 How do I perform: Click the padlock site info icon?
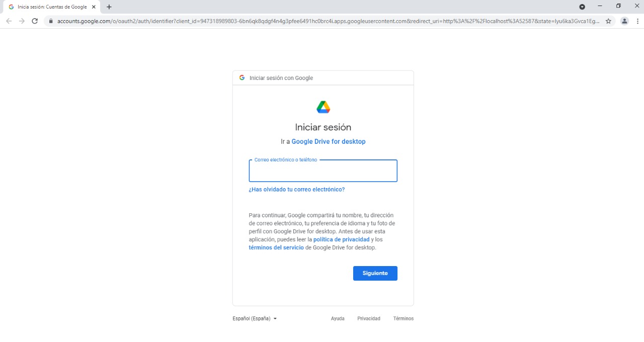pos(50,21)
